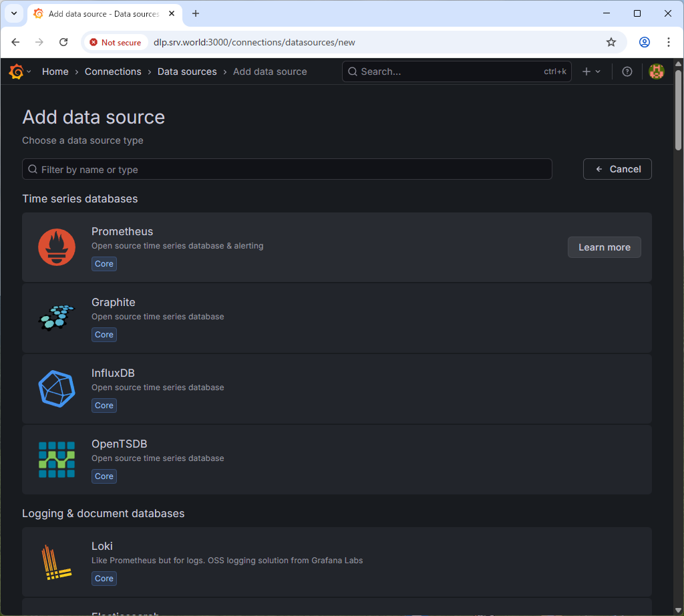
Task: Focus the top Search bar
Action: (x=457, y=71)
